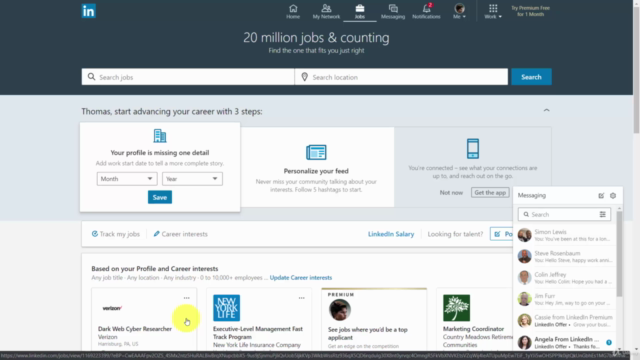Open conversation with Simon Lewis
Screen dimensions: 640x360
pos(565,235)
